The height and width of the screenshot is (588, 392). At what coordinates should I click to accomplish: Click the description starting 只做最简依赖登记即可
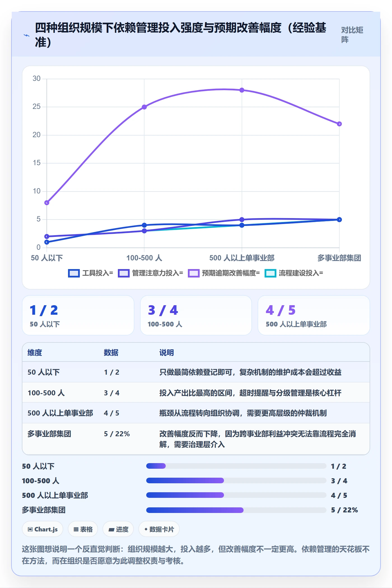click(250, 372)
